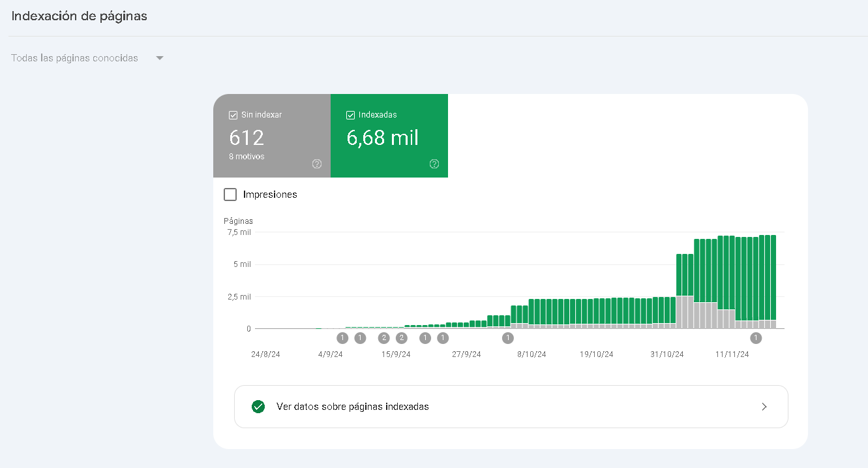Click the 8 motivos text
Screen dimensions: 868x468
(247, 157)
